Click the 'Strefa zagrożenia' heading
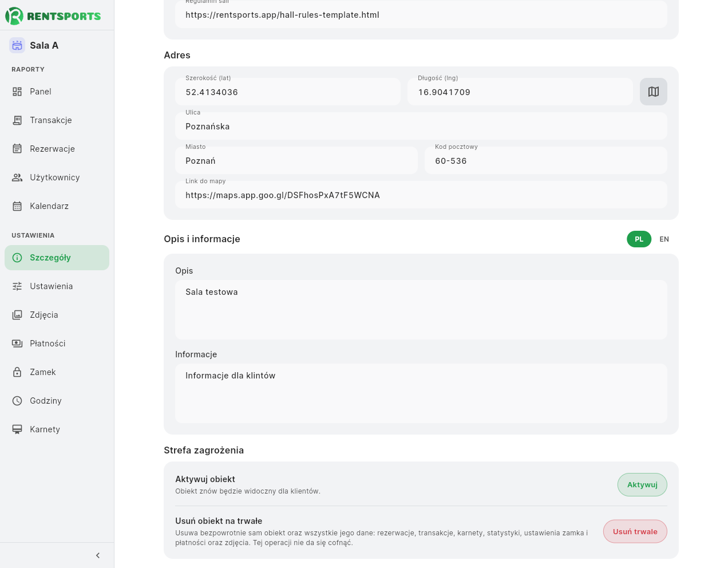728x568 pixels. [x=204, y=450]
